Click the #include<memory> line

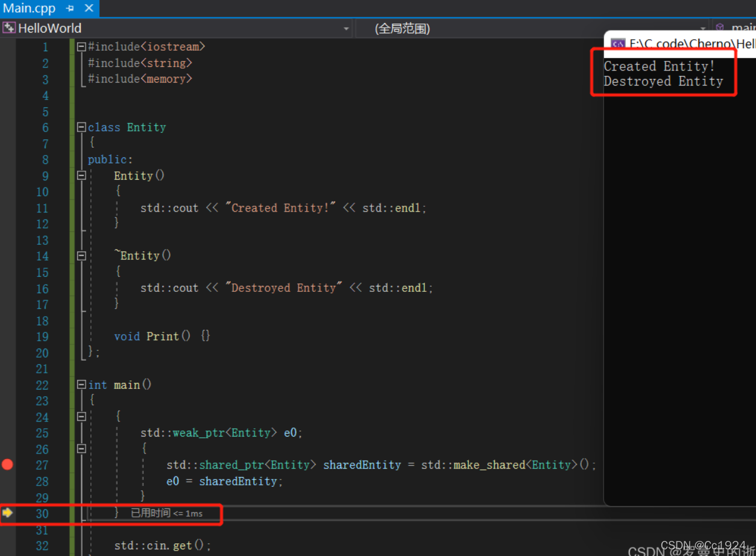click(140, 79)
